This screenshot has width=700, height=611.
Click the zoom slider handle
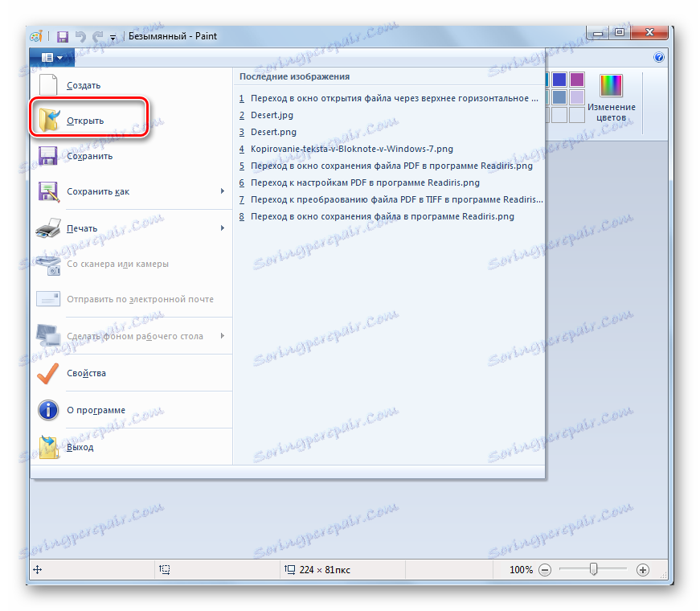[x=593, y=569]
